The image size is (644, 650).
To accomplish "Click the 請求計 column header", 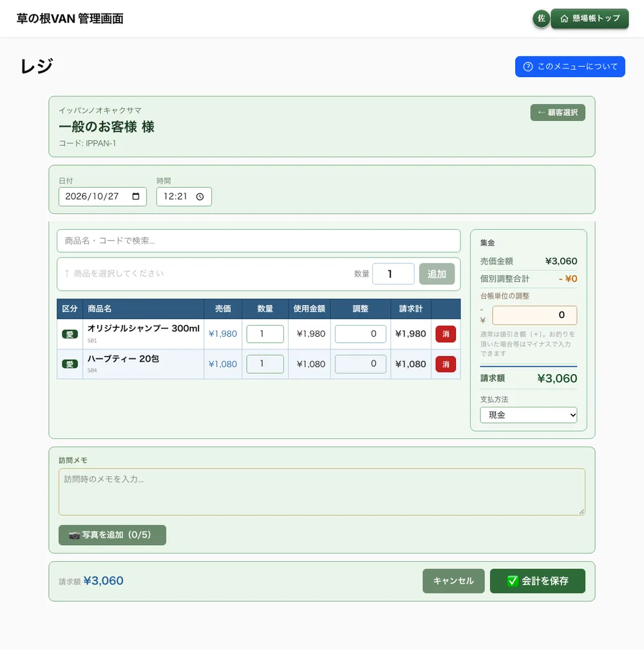I will coord(411,309).
